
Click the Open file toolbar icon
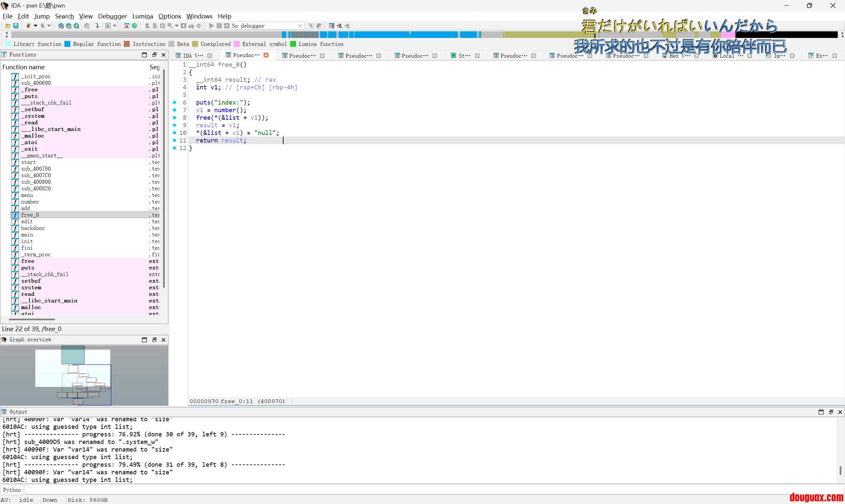click(x=8, y=26)
